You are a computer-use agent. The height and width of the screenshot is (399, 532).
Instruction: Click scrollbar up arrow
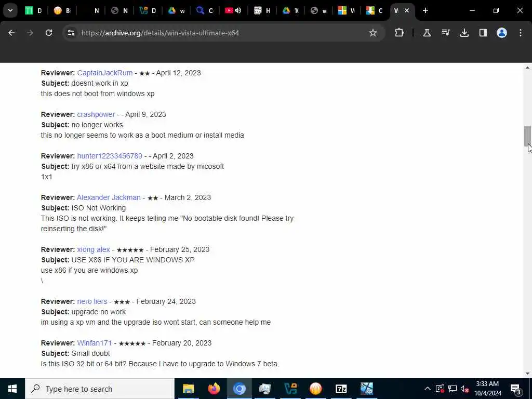tap(527, 68)
